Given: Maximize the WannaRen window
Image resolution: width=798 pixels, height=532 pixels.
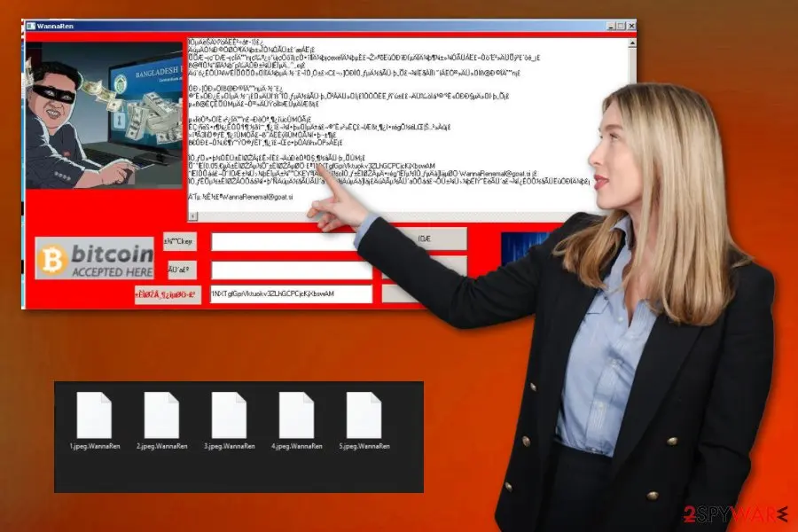Looking at the screenshot, I should (621, 26).
